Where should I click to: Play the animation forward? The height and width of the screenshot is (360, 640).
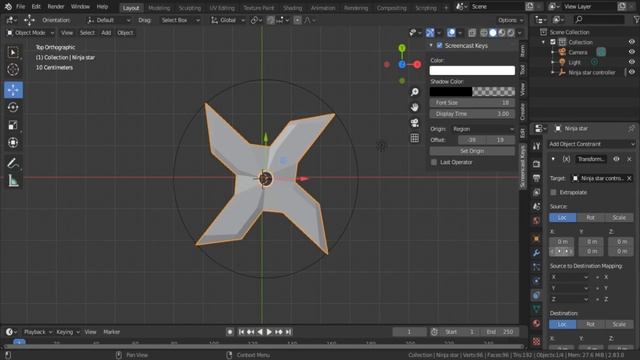tap(269, 332)
